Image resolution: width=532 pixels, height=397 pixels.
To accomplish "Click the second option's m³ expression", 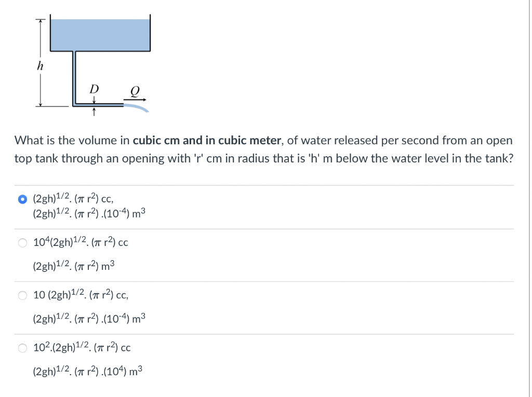I will (73, 265).
